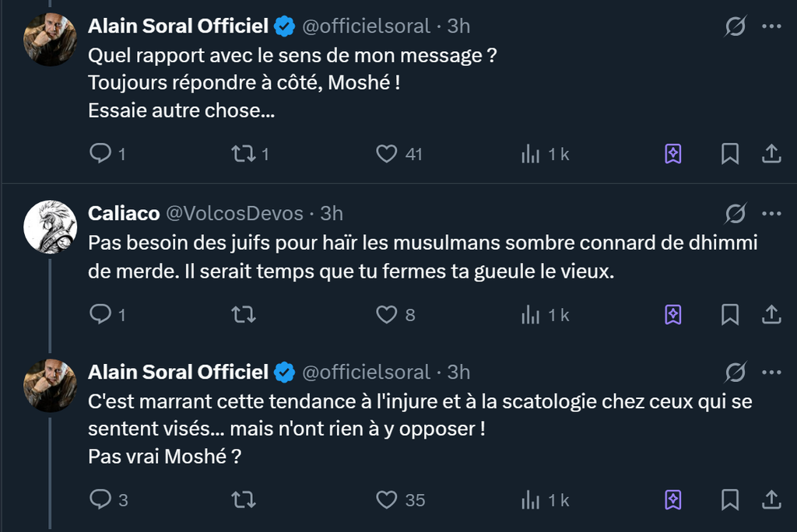The width and height of the screenshot is (797, 532).
Task: Open Caliaco's profile avatar
Action: (x=50, y=226)
